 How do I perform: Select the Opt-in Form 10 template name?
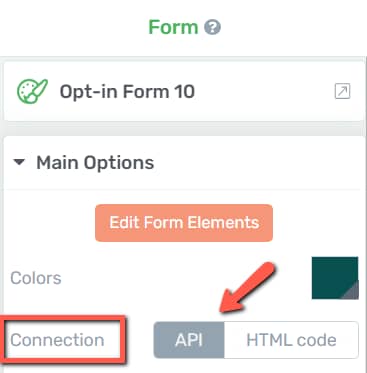click(x=127, y=91)
